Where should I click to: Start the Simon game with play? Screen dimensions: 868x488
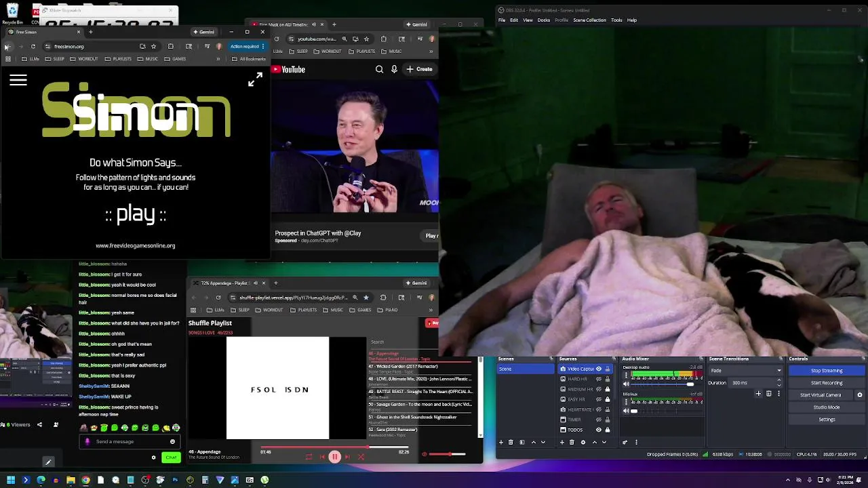[136, 214]
